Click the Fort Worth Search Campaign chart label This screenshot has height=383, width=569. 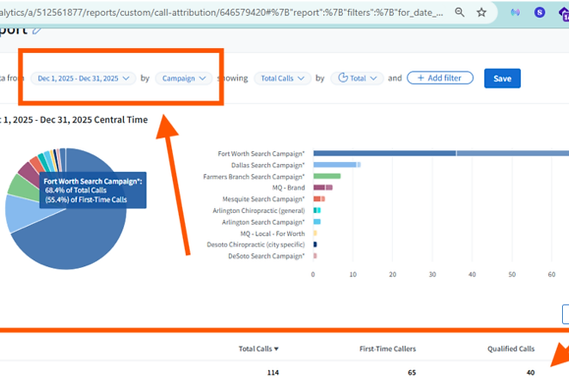pos(261,154)
